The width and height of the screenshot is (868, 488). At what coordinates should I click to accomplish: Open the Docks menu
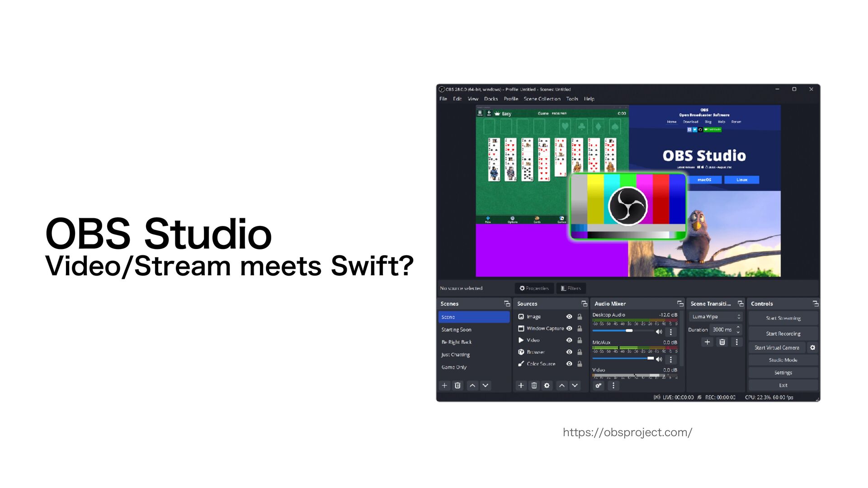[491, 99]
